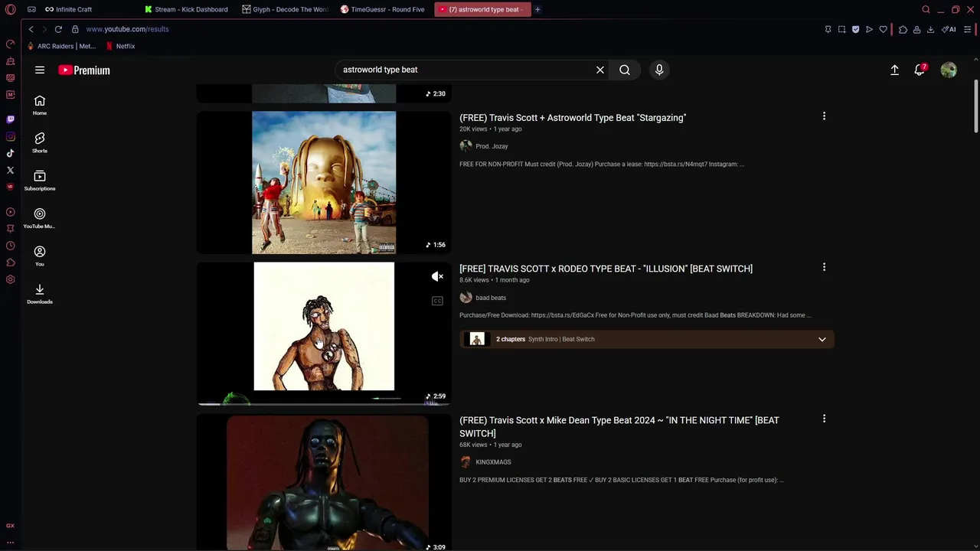Bookmark the page with the heart icon
Screen dimensions: 980x551
pyautogui.click(x=883, y=29)
